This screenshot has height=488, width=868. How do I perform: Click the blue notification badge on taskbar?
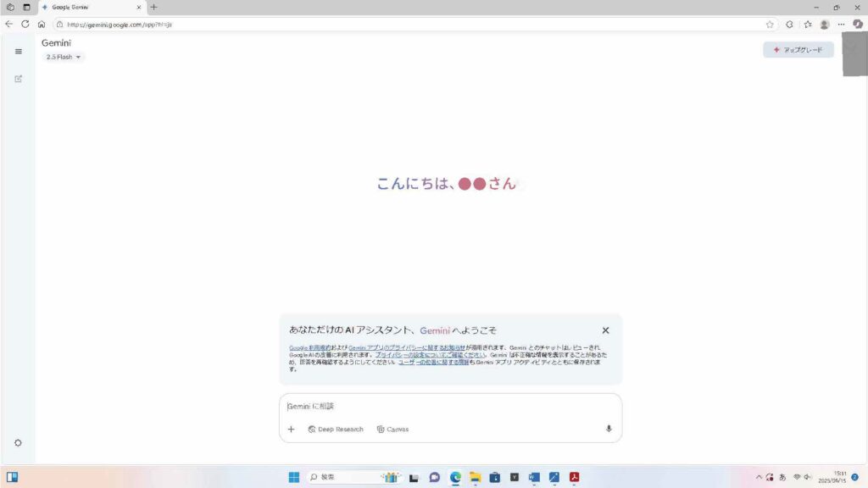[855, 477]
